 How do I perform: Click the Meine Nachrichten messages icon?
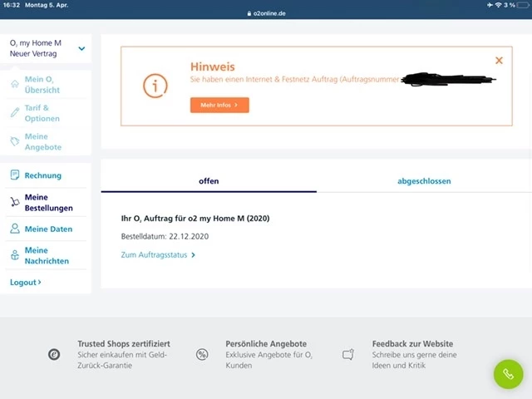[x=15, y=255]
